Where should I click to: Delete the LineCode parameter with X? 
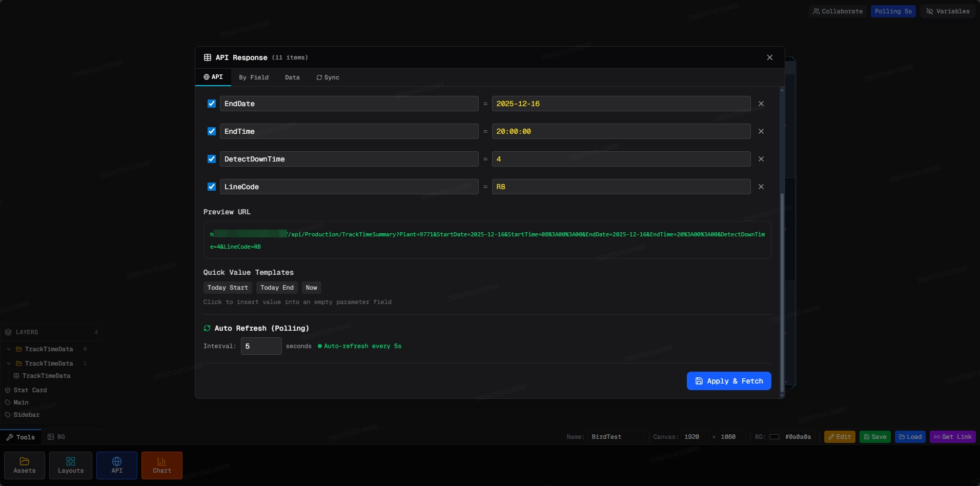coord(761,187)
